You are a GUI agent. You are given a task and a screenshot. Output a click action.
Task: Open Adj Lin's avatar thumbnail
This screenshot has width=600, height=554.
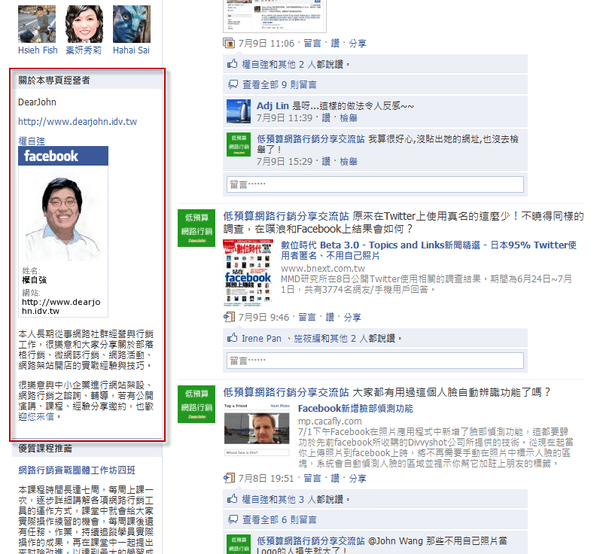click(x=239, y=111)
